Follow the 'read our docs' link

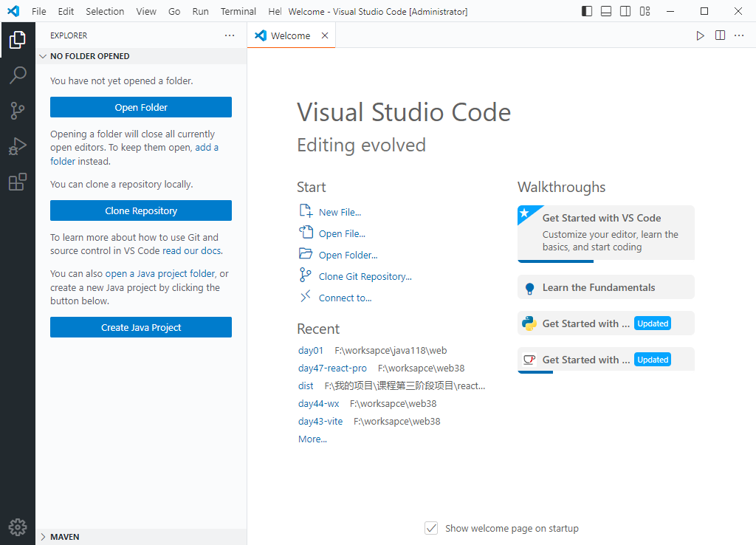click(191, 251)
